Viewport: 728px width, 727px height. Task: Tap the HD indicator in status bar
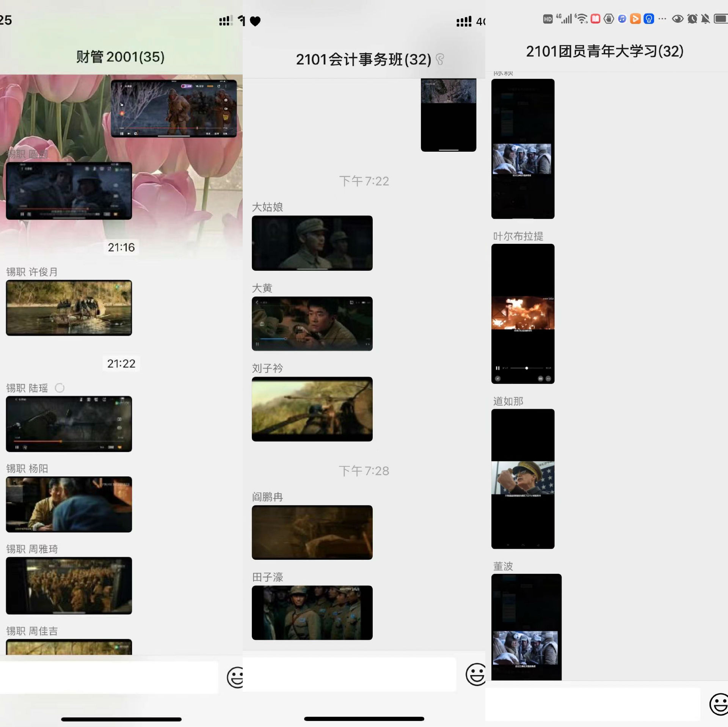pos(548,19)
